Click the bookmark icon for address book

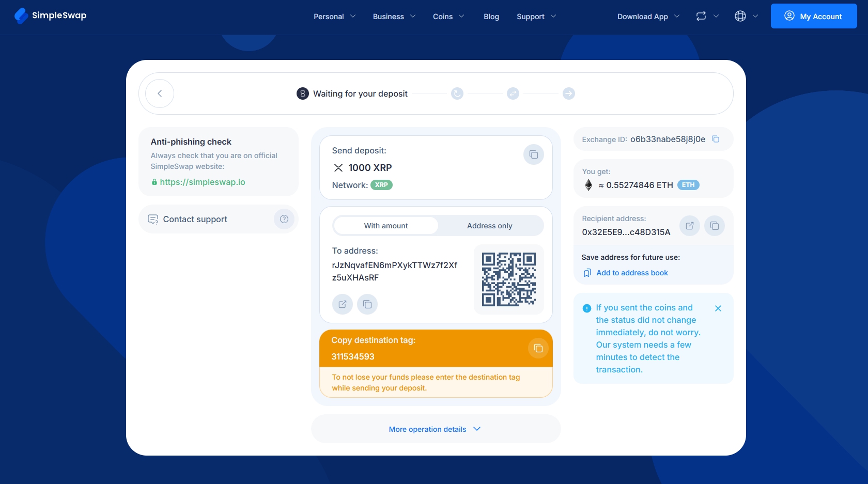tap(587, 273)
